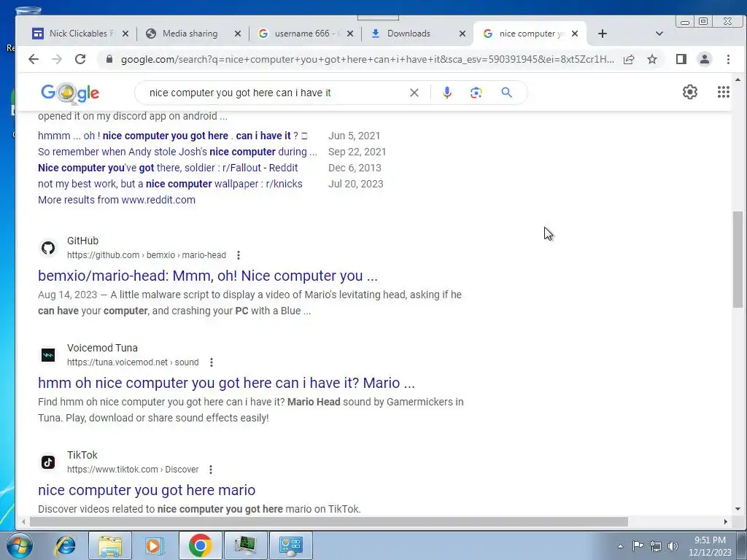Open a new browser tab
This screenshot has width=747, height=560.
(602, 34)
